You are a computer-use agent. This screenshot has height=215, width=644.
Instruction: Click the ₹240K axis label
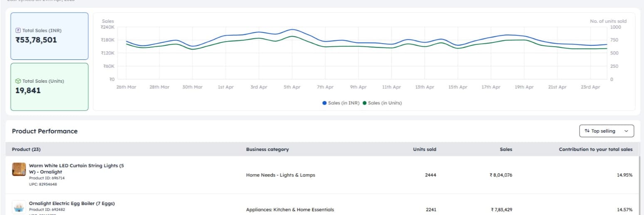[107, 27]
